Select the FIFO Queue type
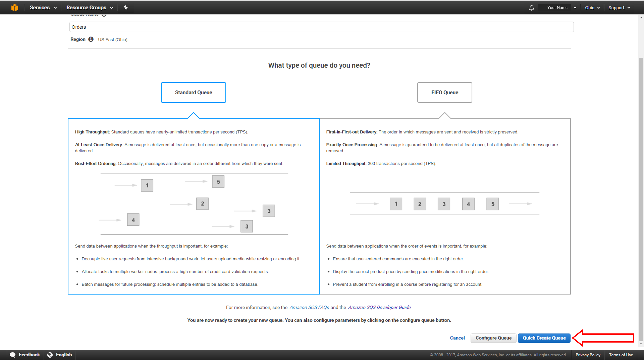Viewport: 644px width, 360px height. point(445,92)
